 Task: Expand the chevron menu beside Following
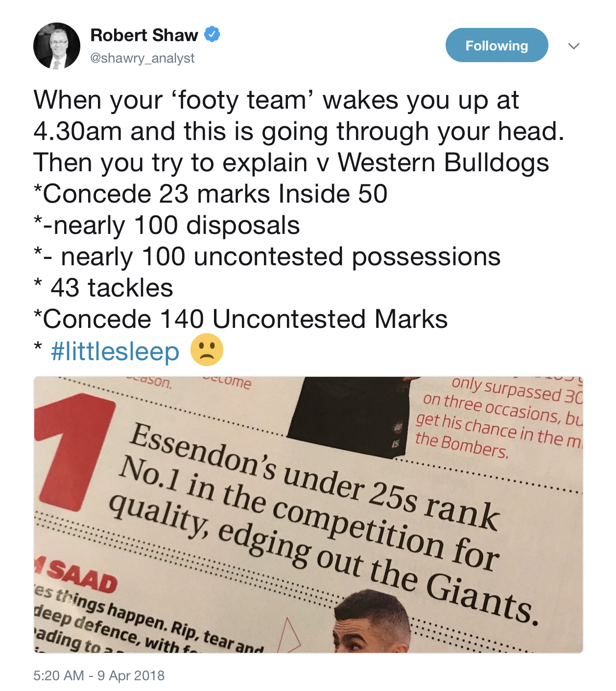(x=574, y=46)
